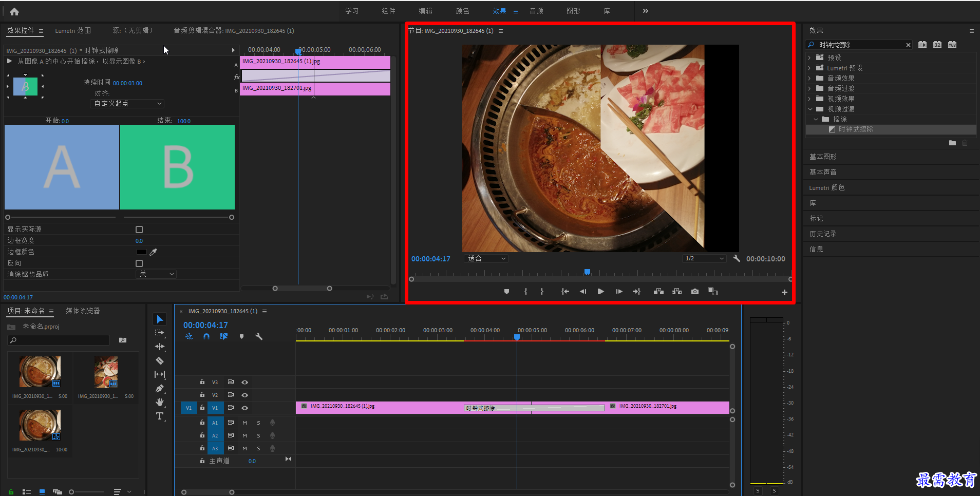Select the Track Select Forward tool
Screen dimensions: 980x496
point(160,333)
